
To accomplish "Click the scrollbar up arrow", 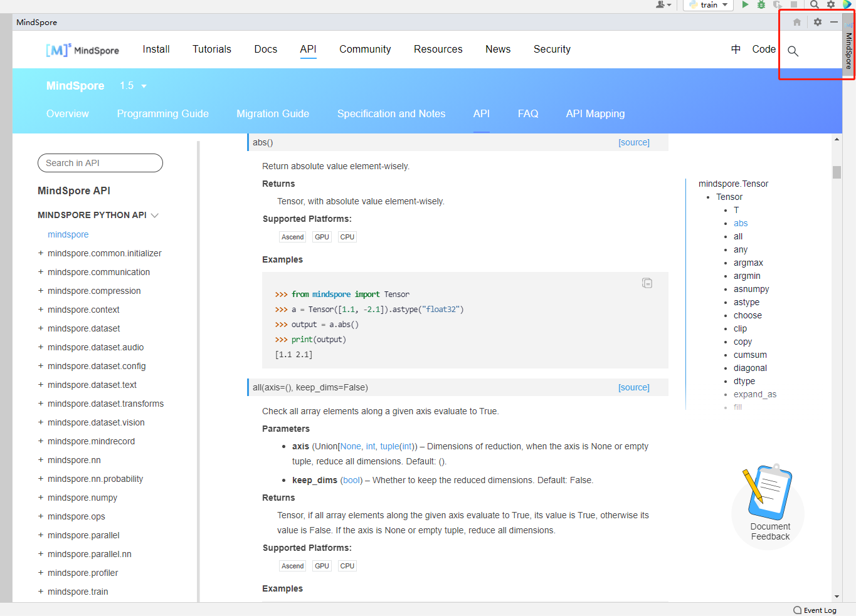I will (x=837, y=139).
